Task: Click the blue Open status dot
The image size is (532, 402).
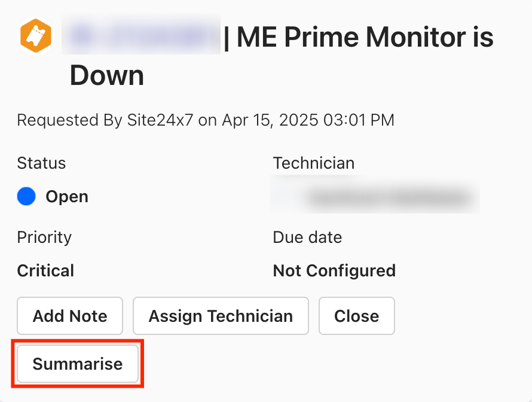Action: click(26, 196)
